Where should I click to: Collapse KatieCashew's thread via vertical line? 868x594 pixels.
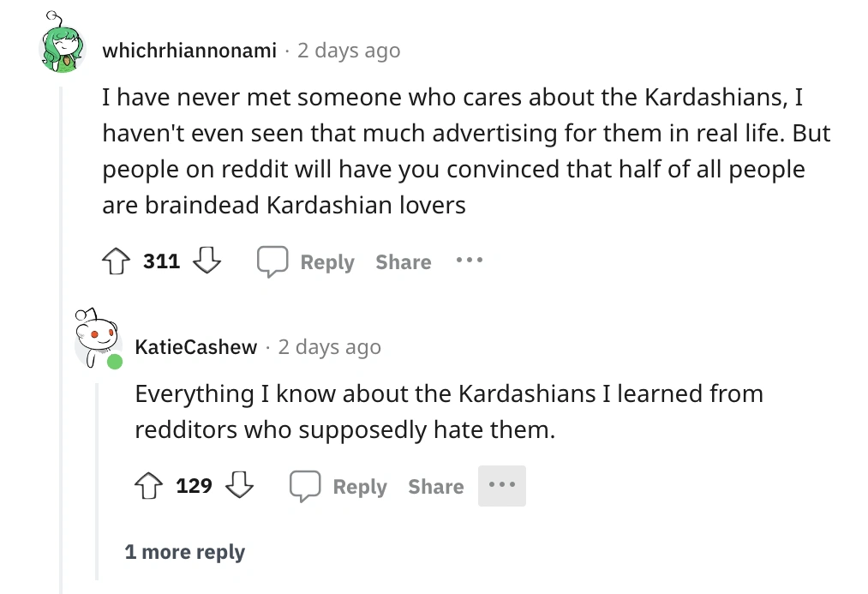[97, 480]
